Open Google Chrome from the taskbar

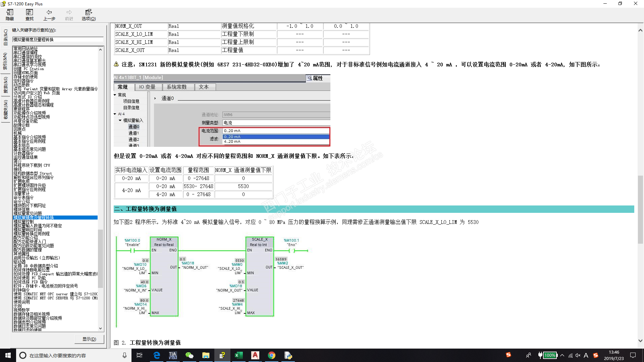click(272, 355)
